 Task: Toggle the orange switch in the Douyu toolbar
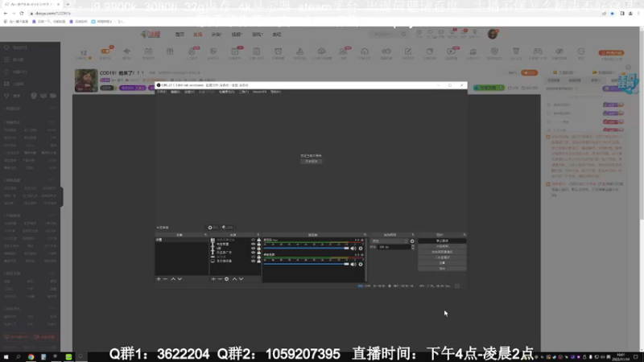[x=105, y=51]
